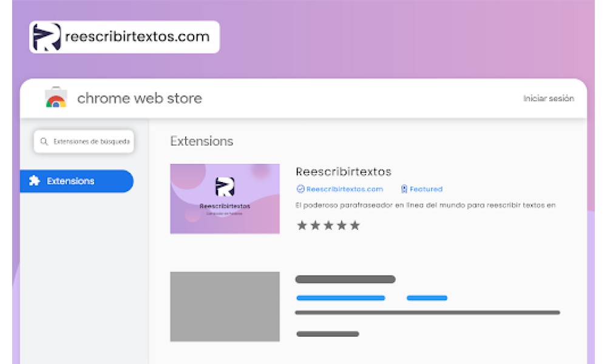
Task: Open the Extensions sidebar tab
Action: 76,181
